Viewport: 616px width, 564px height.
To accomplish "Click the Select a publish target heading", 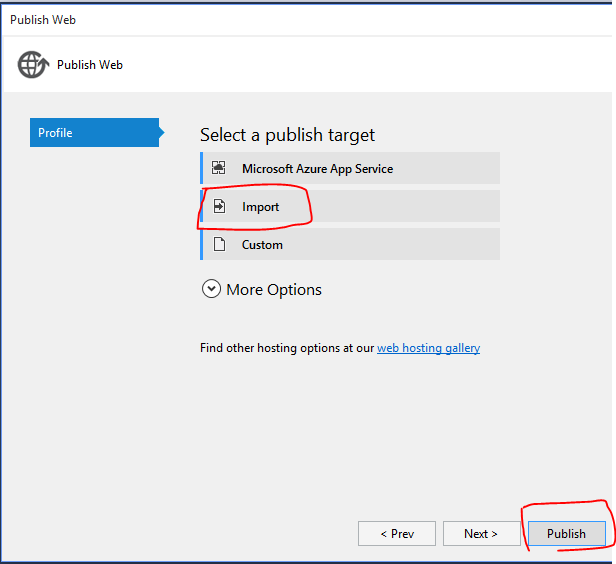I will pyautogui.click(x=287, y=135).
